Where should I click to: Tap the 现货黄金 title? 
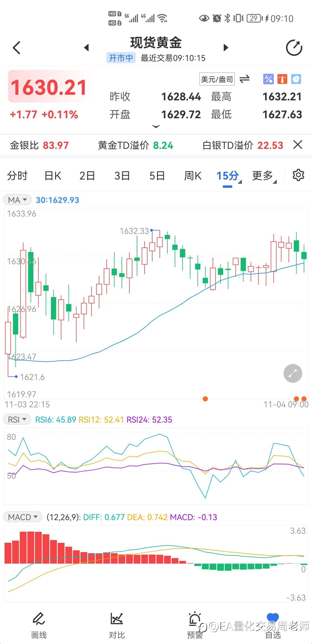pos(156,43)
